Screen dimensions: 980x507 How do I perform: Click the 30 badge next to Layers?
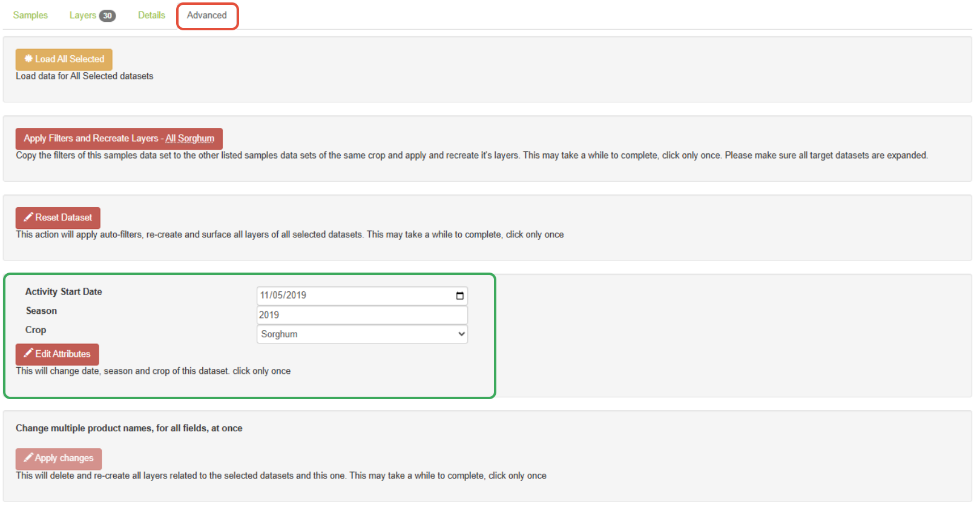pos(108,16)
